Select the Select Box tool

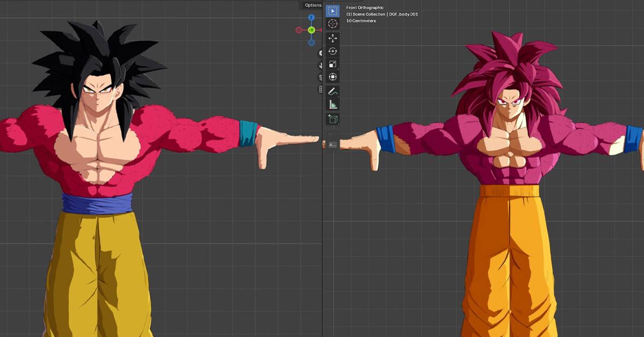point(333,11)
